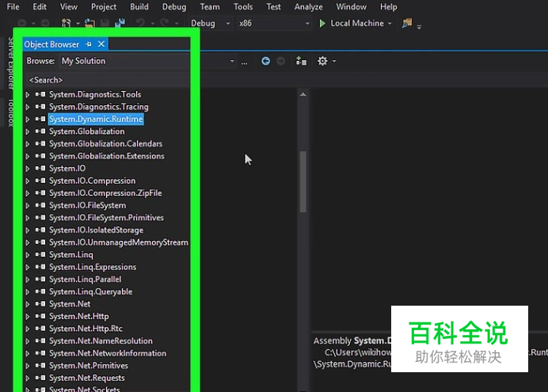
Task: Select System.Net.Primitives assembly
Action: click(x=89, y=365)
